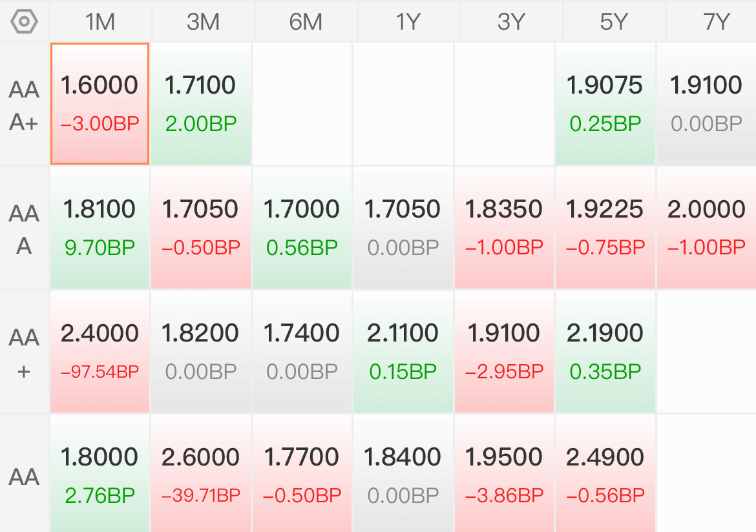The image size is (756, 532).
Task: Open the AAA 1M cell with 9.70BP
Action: (x=100, y=227)
